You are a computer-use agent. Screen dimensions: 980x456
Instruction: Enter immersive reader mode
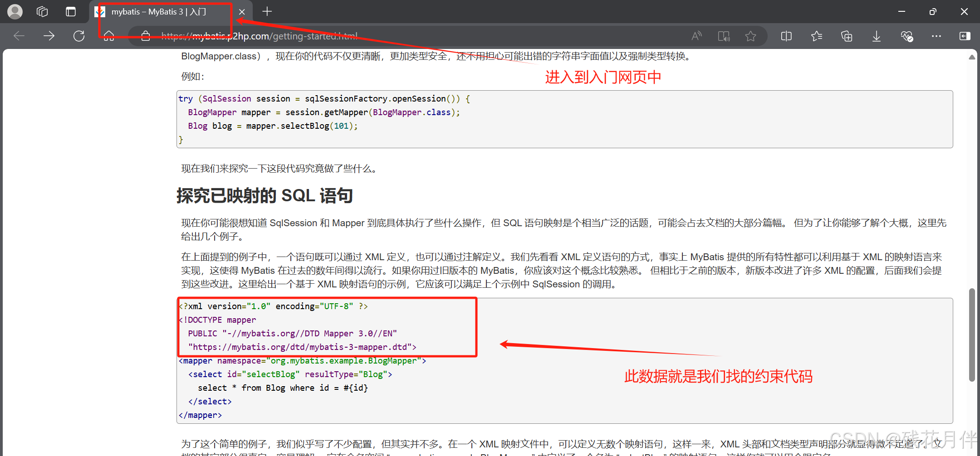(724, 36)
